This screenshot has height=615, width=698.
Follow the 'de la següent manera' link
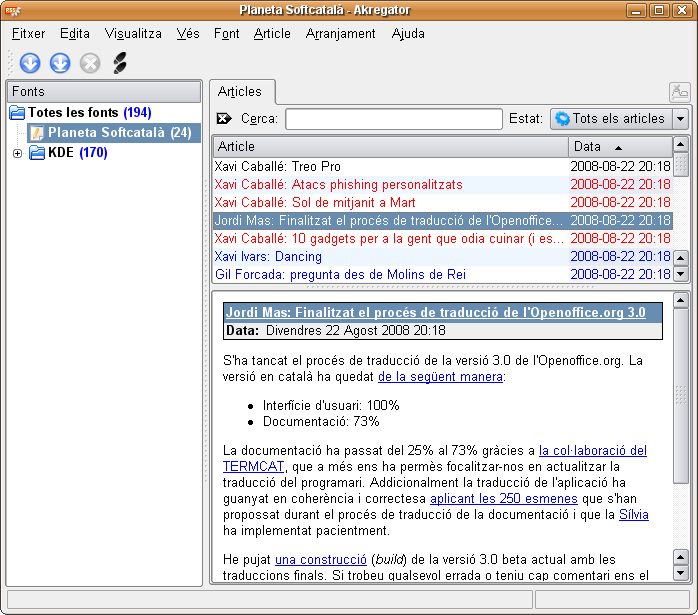point(440,377)
